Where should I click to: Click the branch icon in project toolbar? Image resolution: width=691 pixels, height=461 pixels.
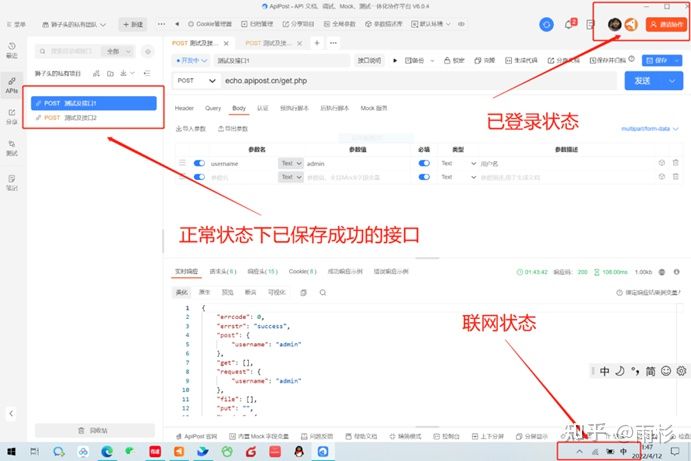pos(96,73)
